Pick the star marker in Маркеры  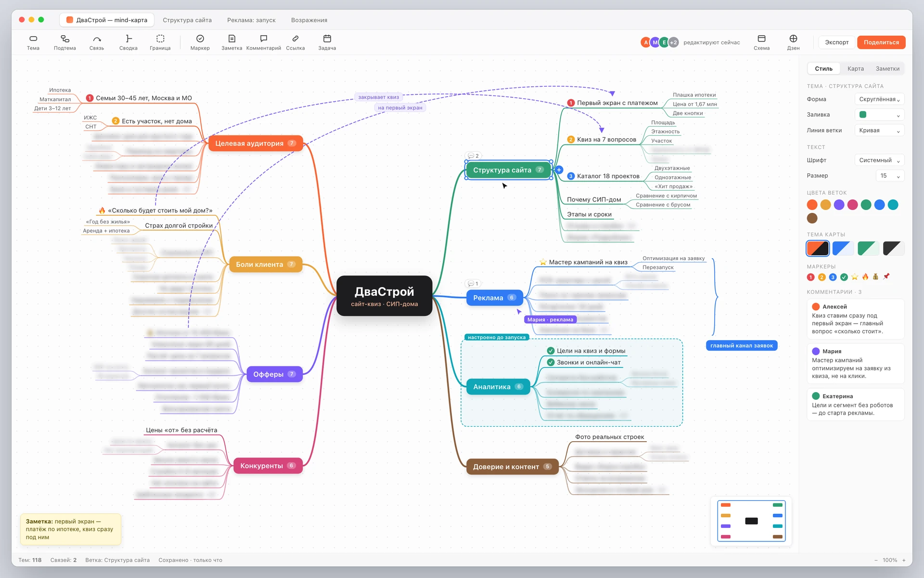click(855, 277)
